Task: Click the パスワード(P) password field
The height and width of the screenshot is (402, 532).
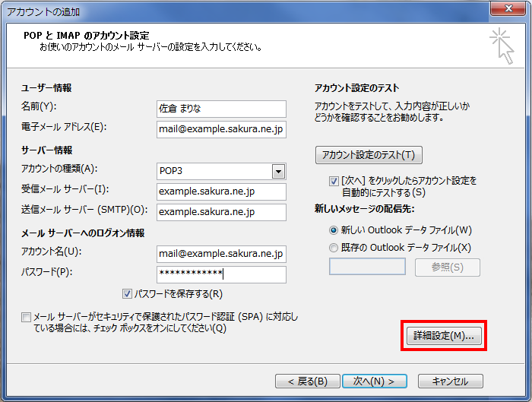Action: [220, 274]
